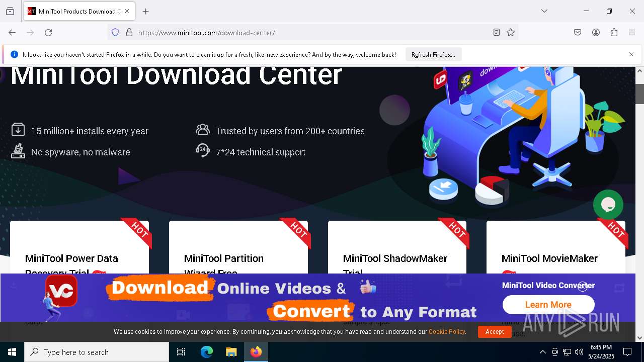This screenshot has width=644, height=362.
Task: Expand the list all tabs dropdown
Action: coord(544,11)
